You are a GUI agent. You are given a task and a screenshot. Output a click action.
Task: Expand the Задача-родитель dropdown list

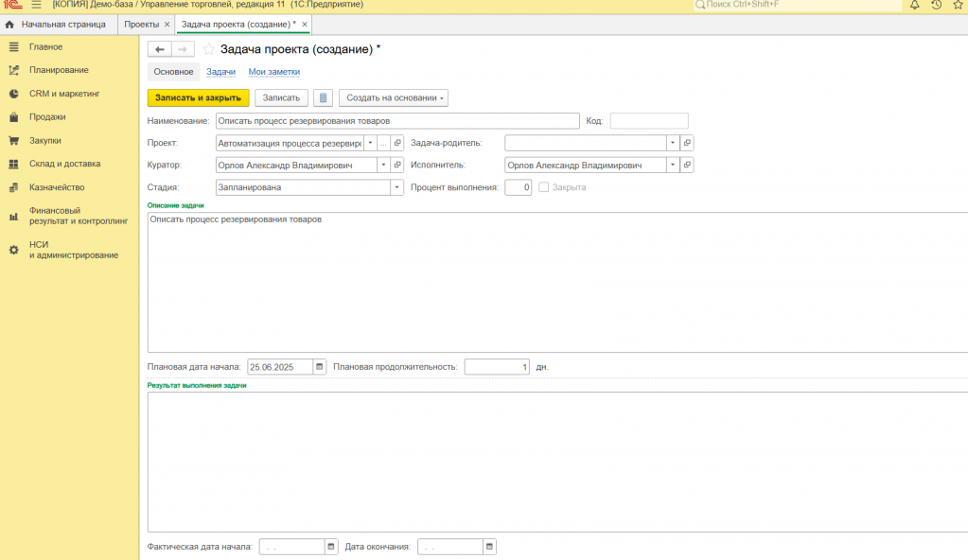[x=673, y=143]
